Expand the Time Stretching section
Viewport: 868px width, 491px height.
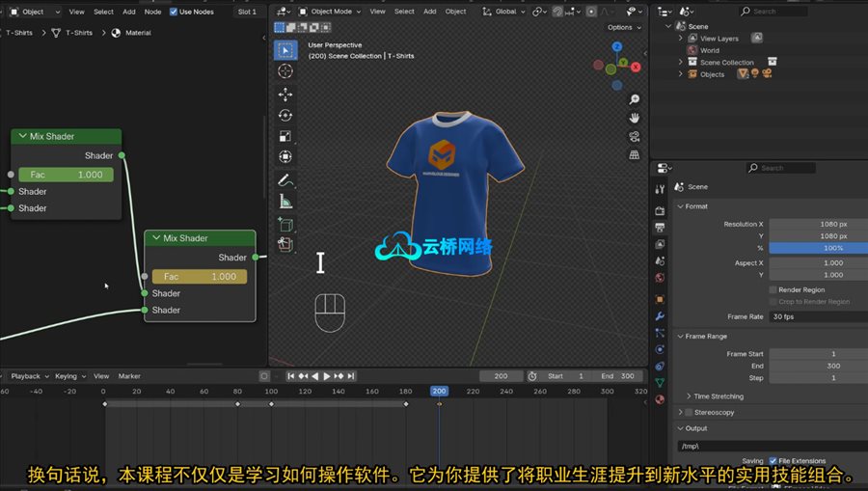click(719, 396)
